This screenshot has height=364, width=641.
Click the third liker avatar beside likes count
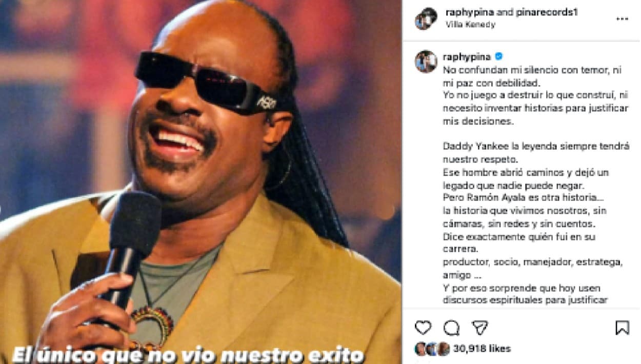coord(444,349)
